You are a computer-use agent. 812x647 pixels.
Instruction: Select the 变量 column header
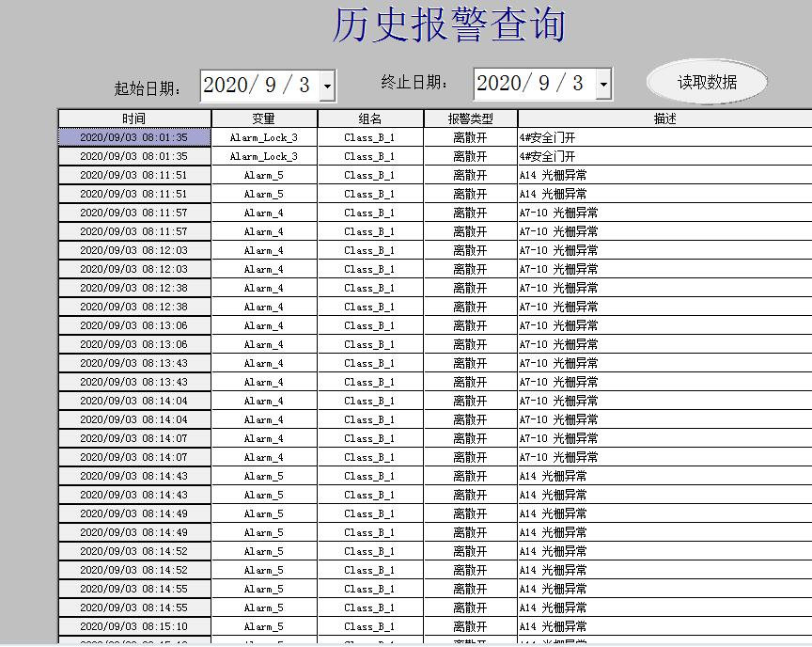click(264, 118)
